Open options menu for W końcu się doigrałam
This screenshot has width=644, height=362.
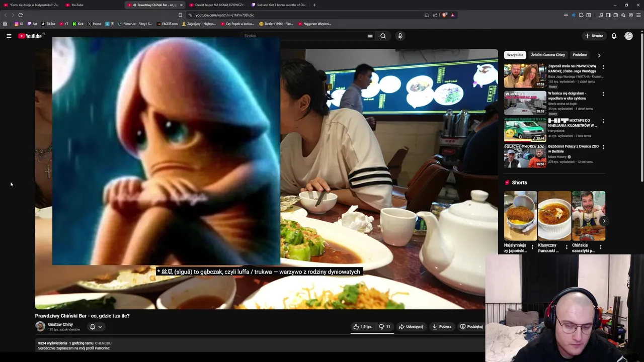click(603, 94)
